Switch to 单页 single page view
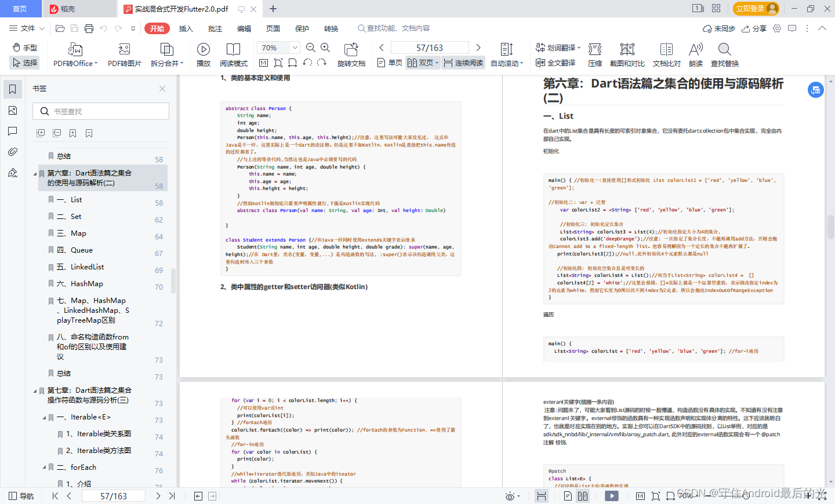The width and height of the screenshot is (835, 504). click(x=390, y=63)
